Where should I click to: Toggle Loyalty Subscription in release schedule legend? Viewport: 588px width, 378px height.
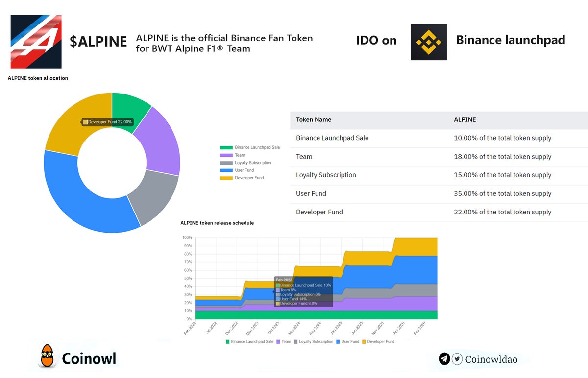click(x=313, y=341)
